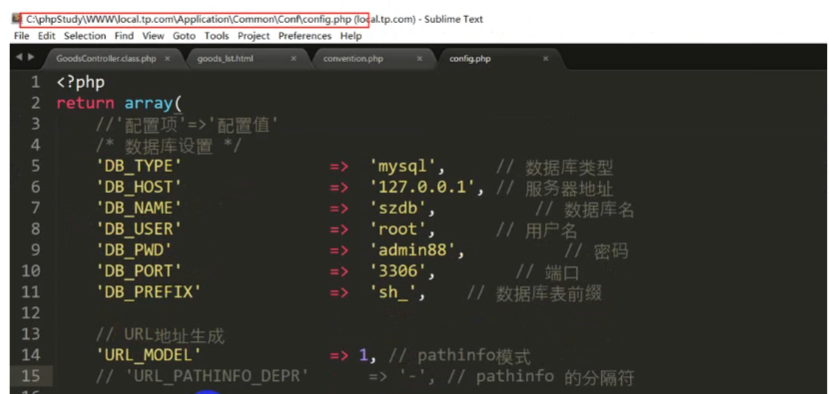
Task: Click the 'DB_NAME' key
Action: coord(139,208)
